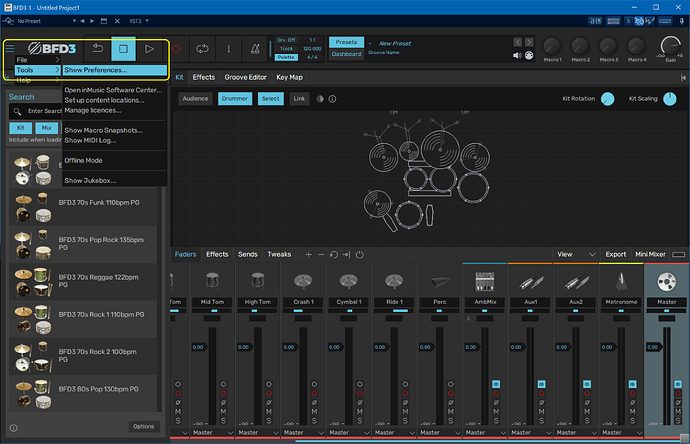This screenshot has width=690, height=444.
Task: Switch to the Groove Editor tab
Action: coord(246,77)
